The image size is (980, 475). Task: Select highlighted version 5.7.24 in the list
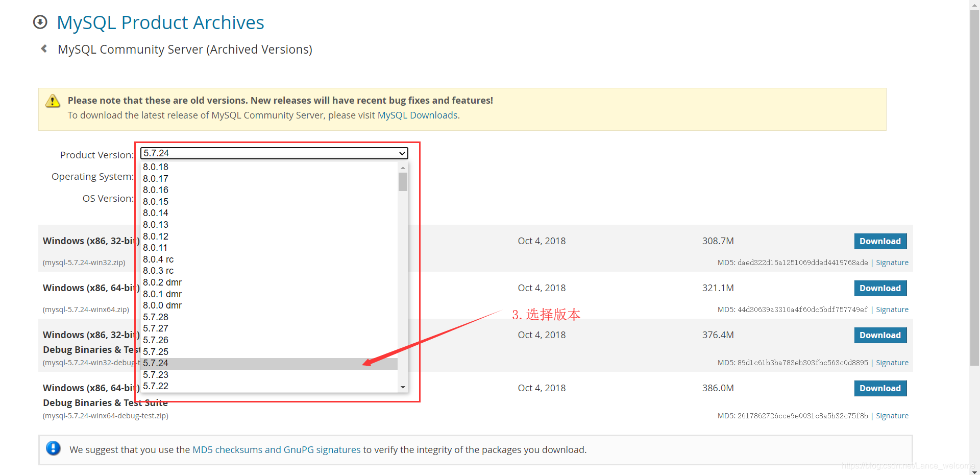269,363
